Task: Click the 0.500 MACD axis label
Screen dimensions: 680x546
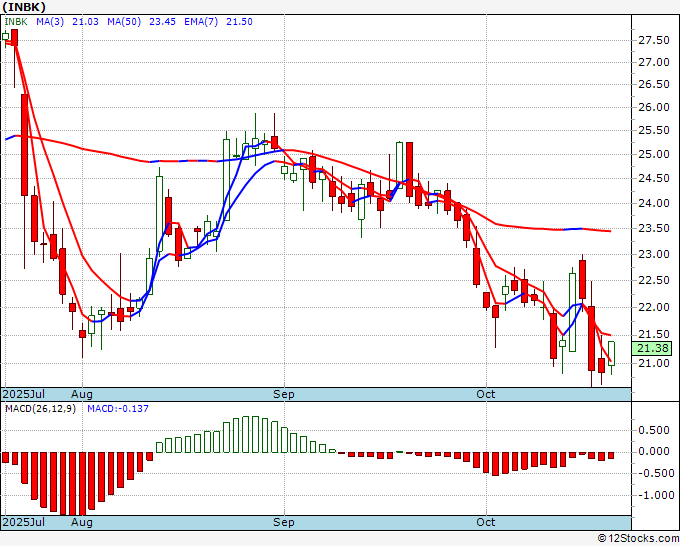Action: 654,430
